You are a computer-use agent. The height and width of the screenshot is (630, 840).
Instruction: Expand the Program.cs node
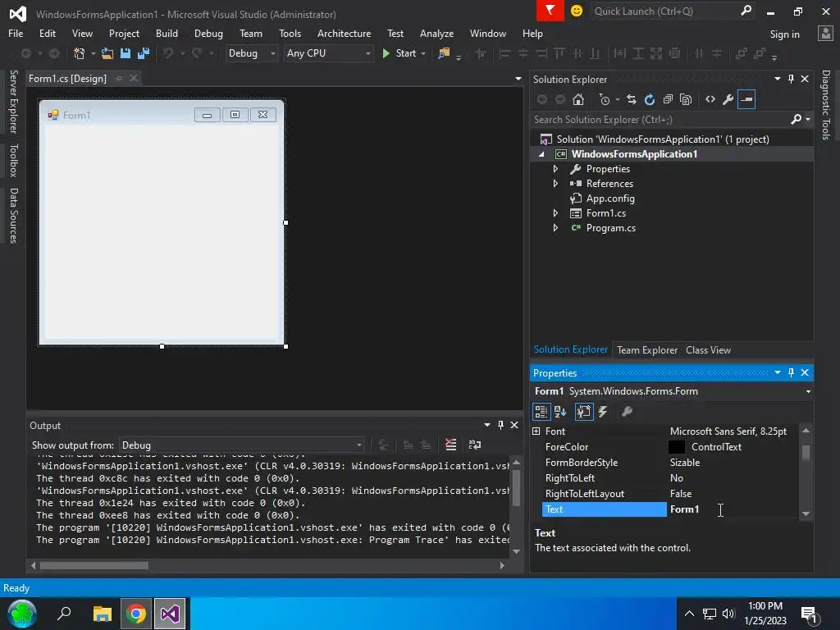click(555, 228)
